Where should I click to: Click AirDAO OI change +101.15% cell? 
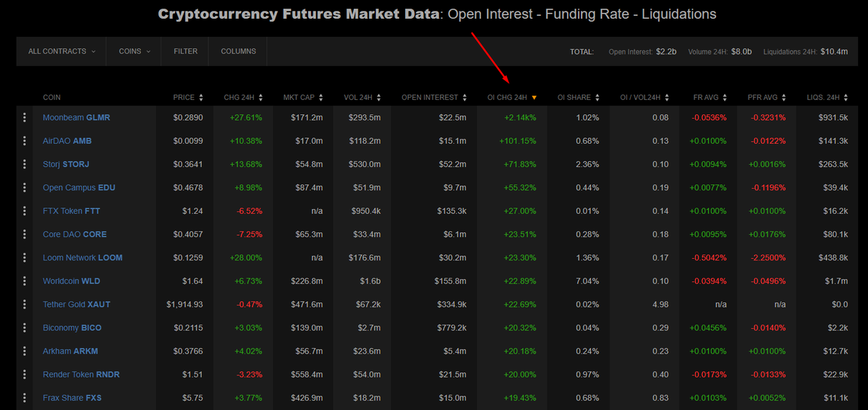pyautogui.click(x=518, y=141)
